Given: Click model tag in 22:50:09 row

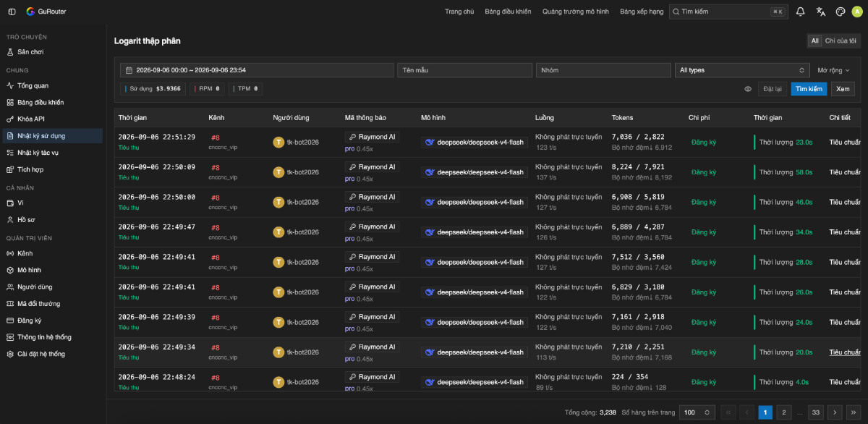Looking at the screenshot, I should click(x=475, y=172).
